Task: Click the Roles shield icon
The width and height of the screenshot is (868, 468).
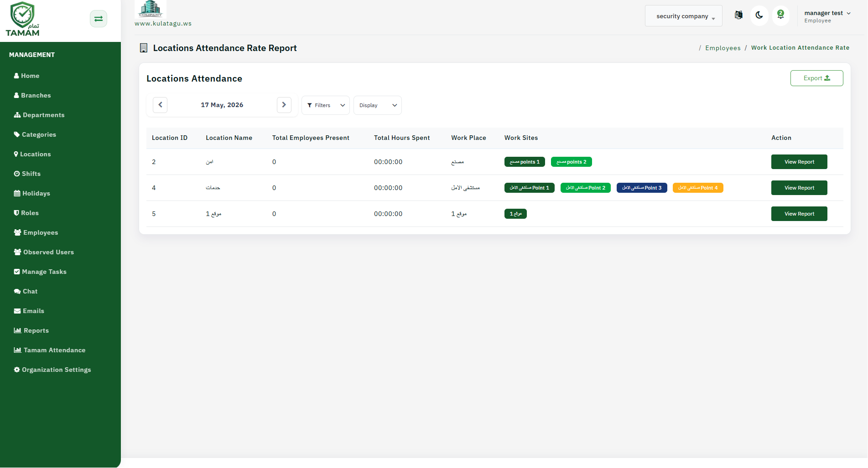Action: click(x=16, y=213)
